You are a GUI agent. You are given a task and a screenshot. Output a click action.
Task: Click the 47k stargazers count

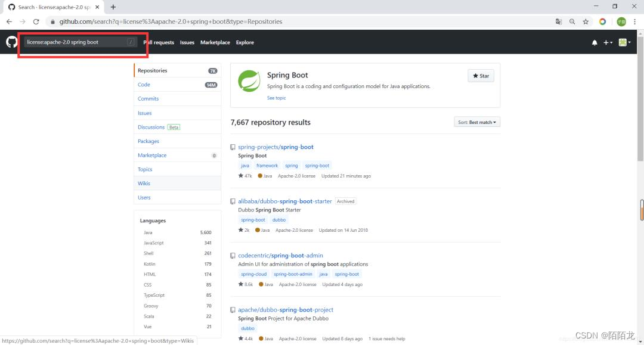pyautogui.click(x=245, y=176)
